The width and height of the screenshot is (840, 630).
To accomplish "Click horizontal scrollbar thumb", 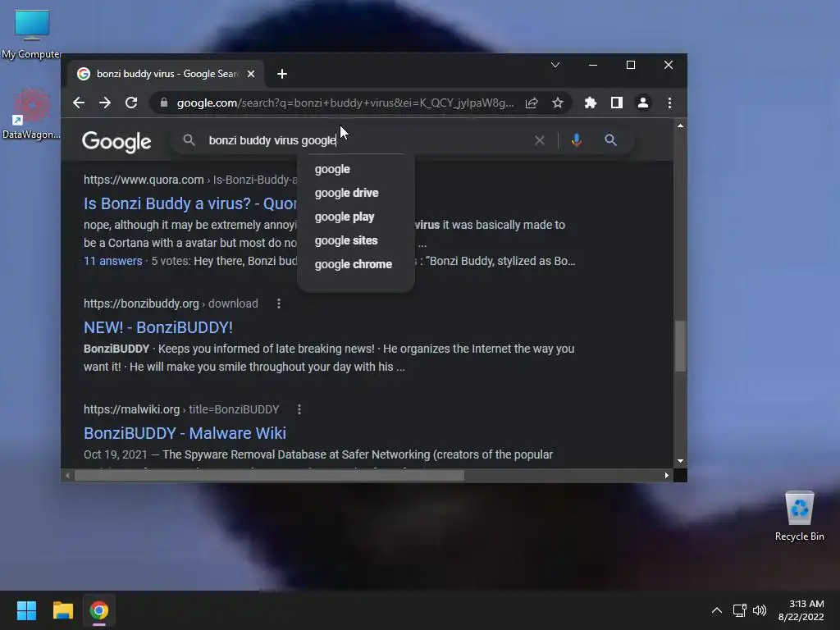I will pyautogui.click(x=269, y=475).
